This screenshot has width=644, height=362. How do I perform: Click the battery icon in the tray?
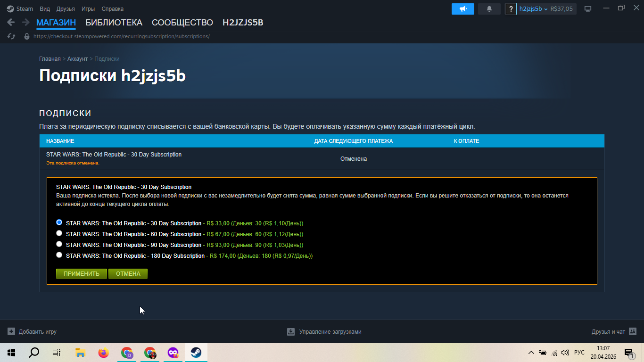(x=543, y=353)
